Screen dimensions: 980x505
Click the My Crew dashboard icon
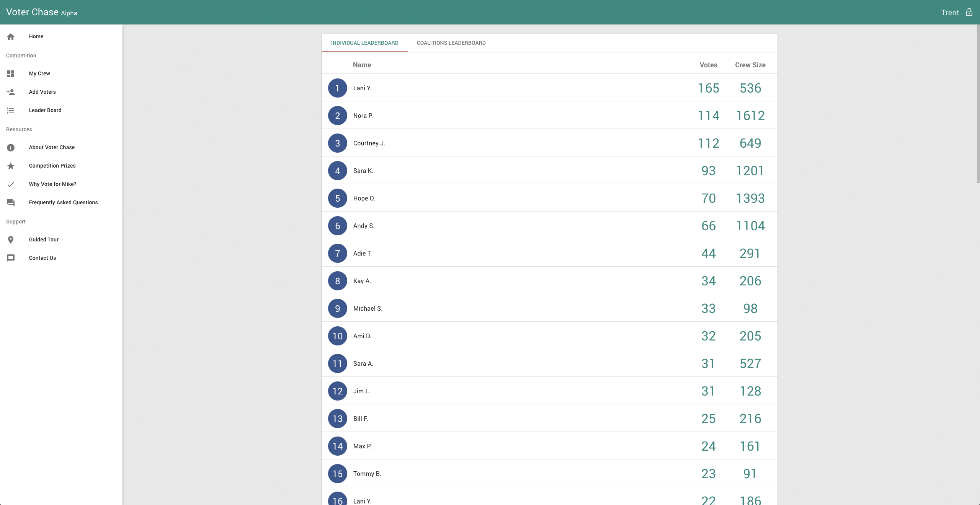(x=11, y=73)
